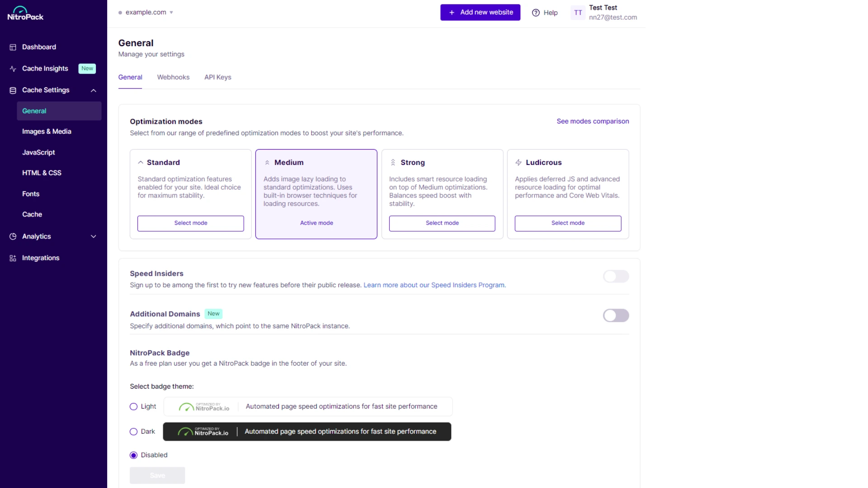Open the API Keys tab
Viewport: 868px width, 488px height.
[x=217, y=77]
